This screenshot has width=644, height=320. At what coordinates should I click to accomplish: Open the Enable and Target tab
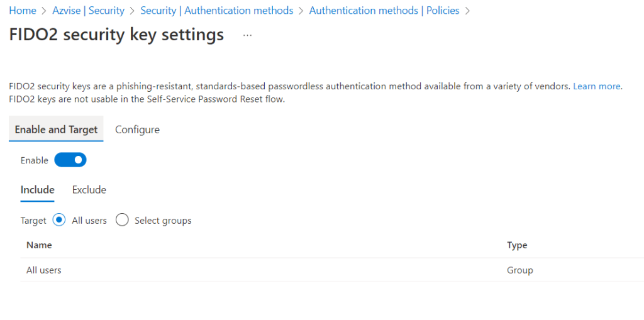[x=56, y=130]
